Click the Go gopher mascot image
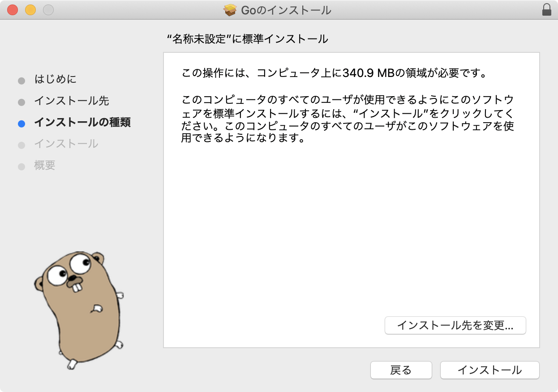Viewport: 558px width, 392px height. tap(79, 310)
